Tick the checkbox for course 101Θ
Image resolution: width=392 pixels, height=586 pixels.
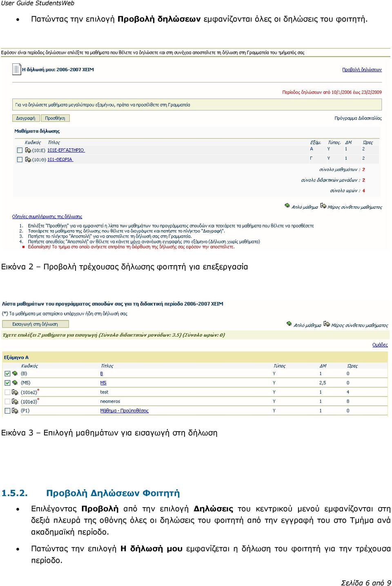(x=20, y=159)
